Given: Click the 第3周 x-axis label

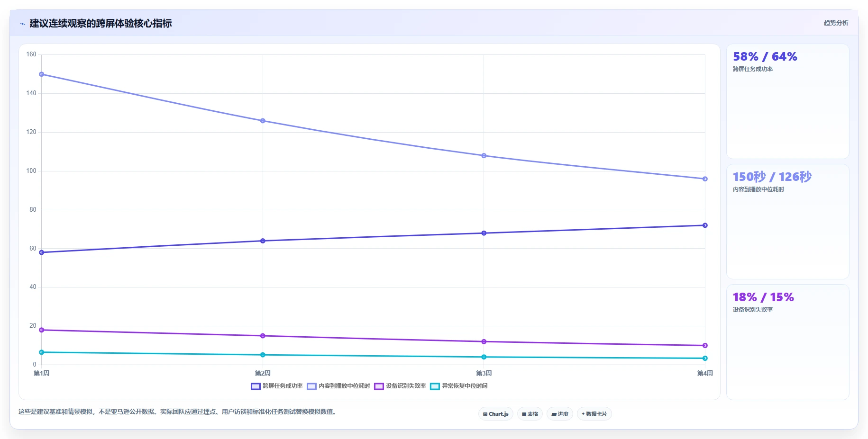Looking at the screenshot, I should [x=484, y=373].
